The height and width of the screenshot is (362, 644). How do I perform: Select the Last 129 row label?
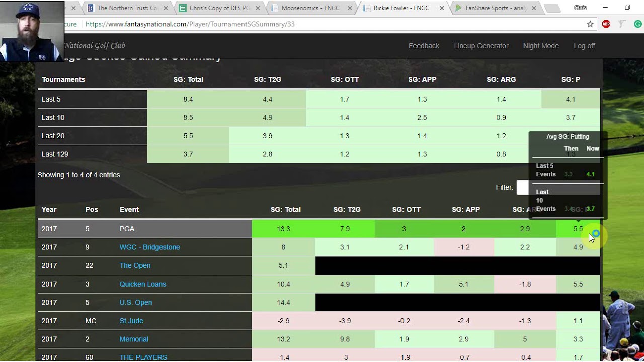pyautogui.click(x=55, y=154)
